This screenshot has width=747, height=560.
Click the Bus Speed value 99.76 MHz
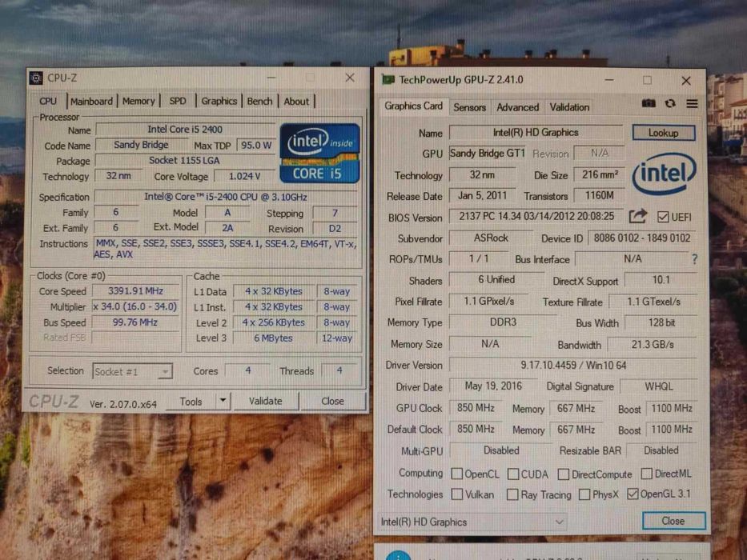(135, 322)
